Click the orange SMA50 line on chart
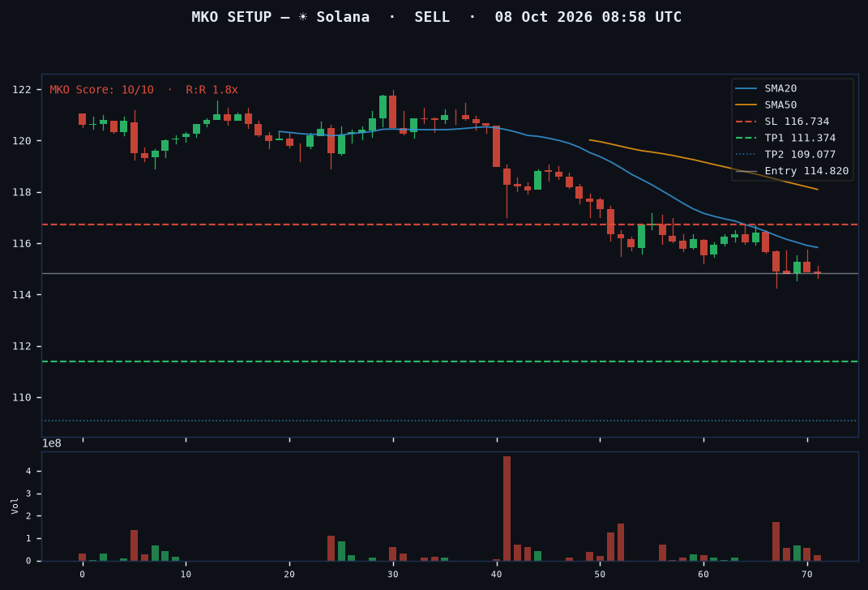Image resolution: width=868 pixels, height=590 pixels. point(703,162)
